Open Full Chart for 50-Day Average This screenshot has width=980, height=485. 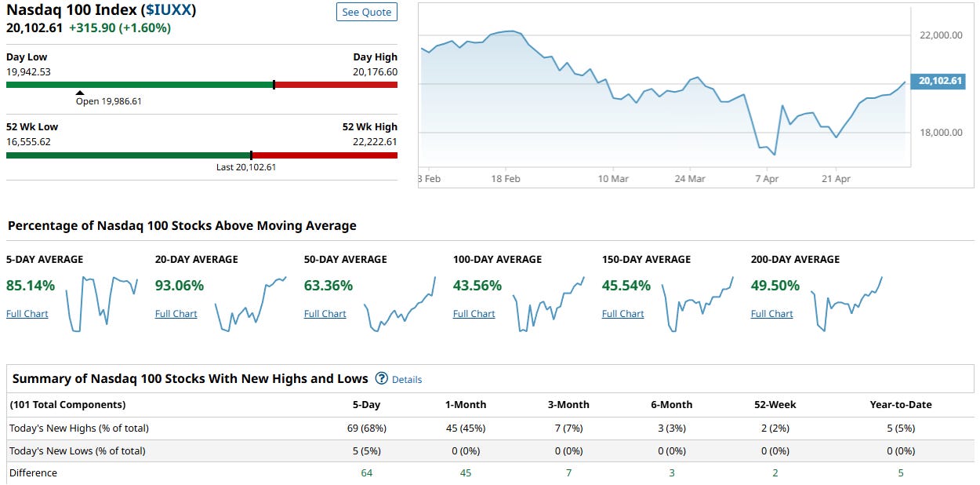(325, 314)
